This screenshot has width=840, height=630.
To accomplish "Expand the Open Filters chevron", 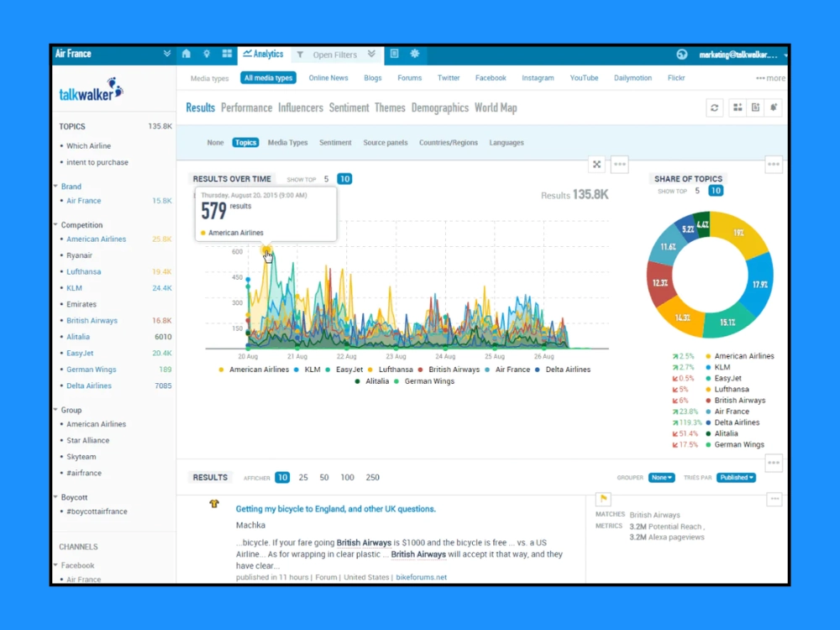I will 372,54.
